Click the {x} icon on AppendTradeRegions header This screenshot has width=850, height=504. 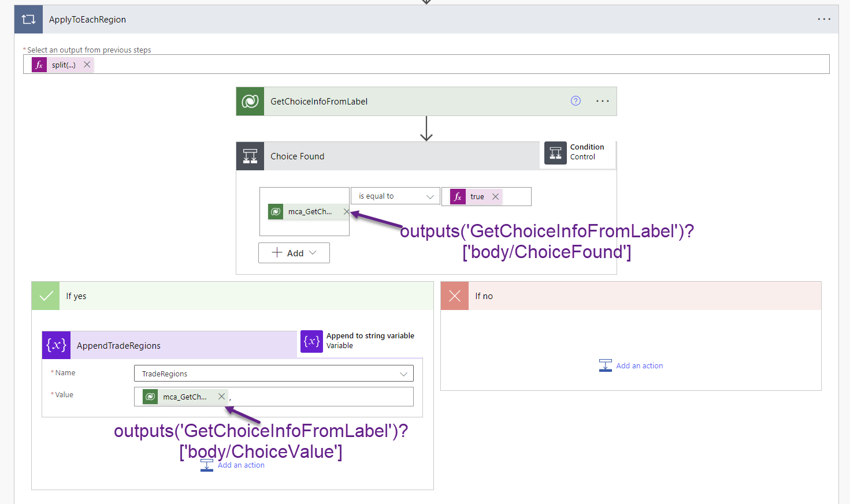[x=56, y=345]
